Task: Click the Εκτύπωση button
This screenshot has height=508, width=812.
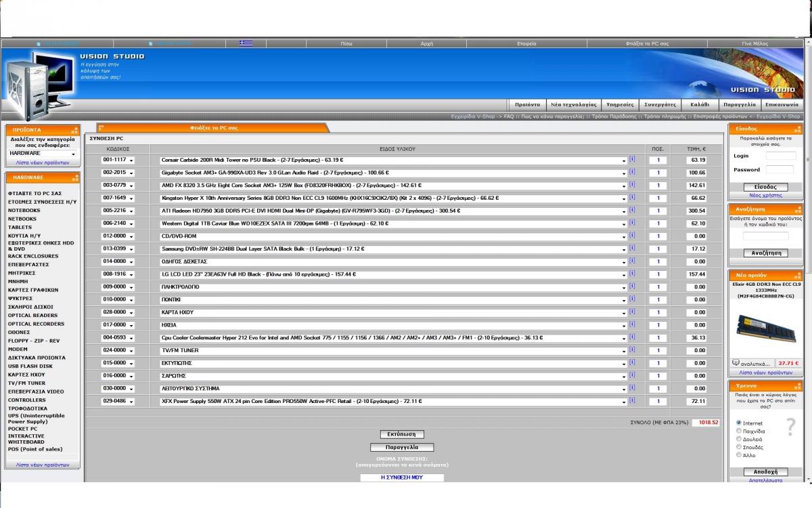Action: click(401, 434)
